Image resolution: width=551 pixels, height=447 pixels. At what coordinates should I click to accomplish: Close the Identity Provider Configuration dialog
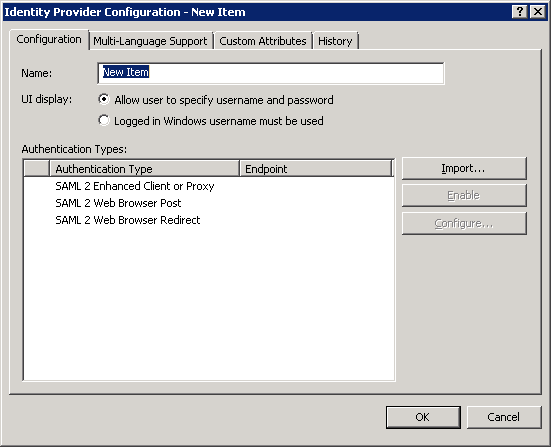click(x=538, y=12)
